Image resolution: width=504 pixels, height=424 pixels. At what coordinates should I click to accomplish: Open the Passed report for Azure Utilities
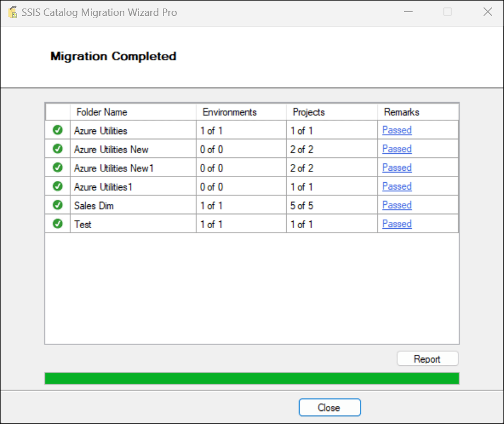click(x=396, y=130)
